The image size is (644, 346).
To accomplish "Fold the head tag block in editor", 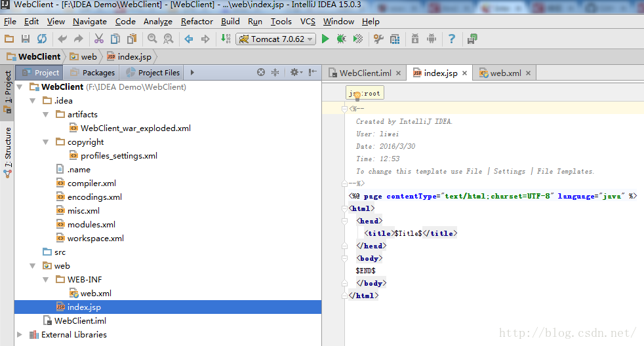I will (344, 221).
